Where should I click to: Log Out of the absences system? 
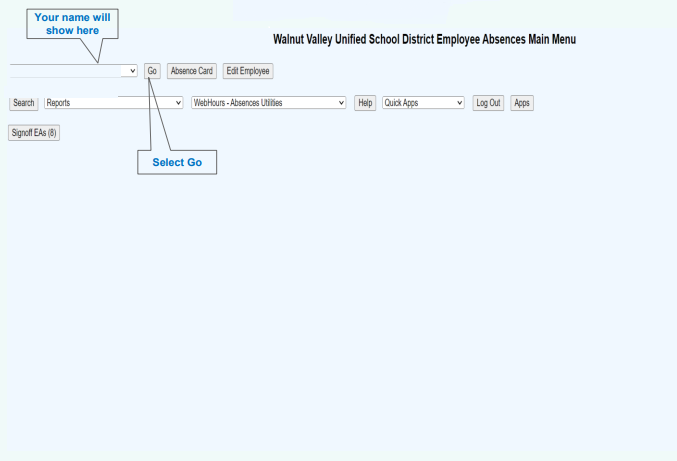[488, 103]
